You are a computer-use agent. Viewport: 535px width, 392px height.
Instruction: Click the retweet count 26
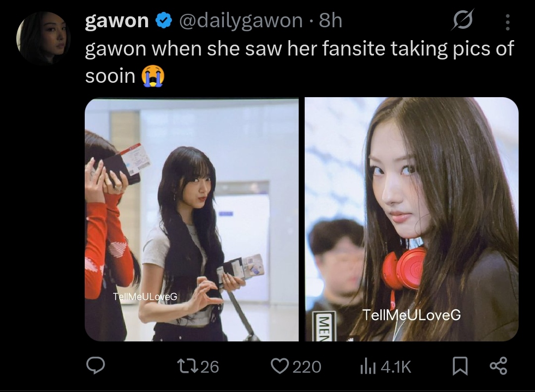[x=210, y=367]
